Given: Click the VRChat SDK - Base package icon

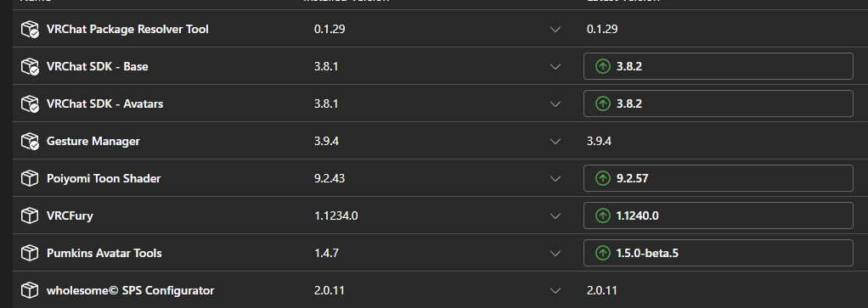Looking at the screenshot, I should [x=30, y=66].
